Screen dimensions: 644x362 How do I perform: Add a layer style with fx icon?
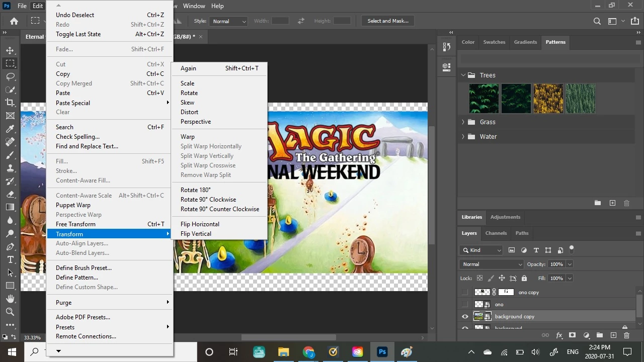tap(559, 335)
